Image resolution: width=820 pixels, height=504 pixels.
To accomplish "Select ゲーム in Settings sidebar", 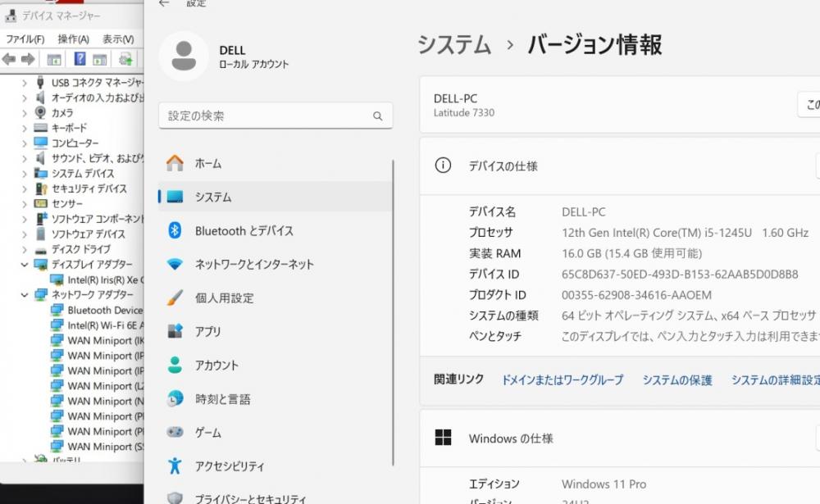I will click(x=275, y=433).
